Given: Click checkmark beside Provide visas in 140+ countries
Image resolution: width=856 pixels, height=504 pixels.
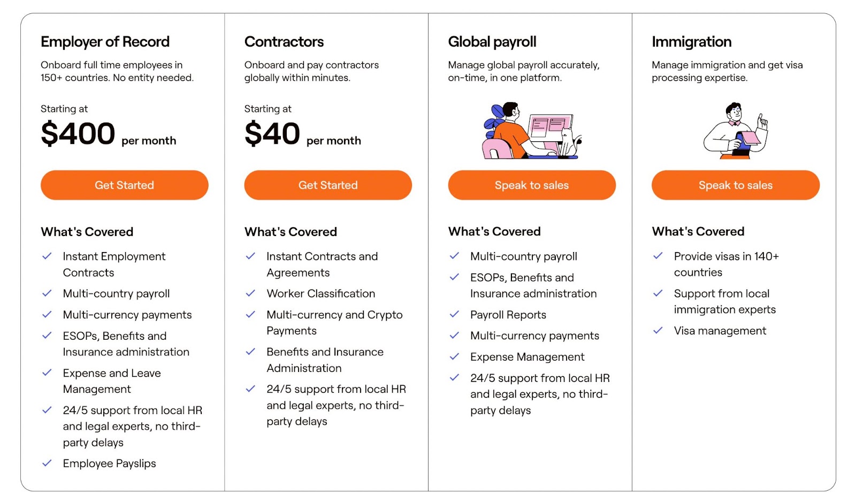Looking at the screenshot, I should pos(658,256).
